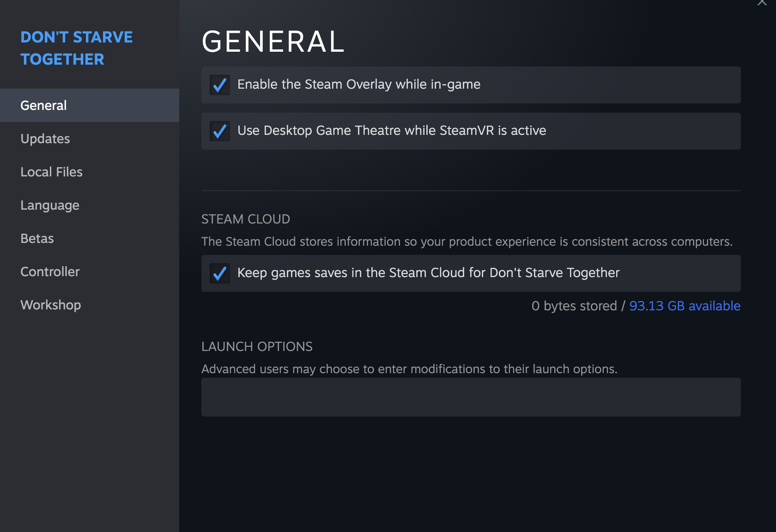Switch to the Local Files section
The height and width of the screenshot is (532, 776).
51,172
